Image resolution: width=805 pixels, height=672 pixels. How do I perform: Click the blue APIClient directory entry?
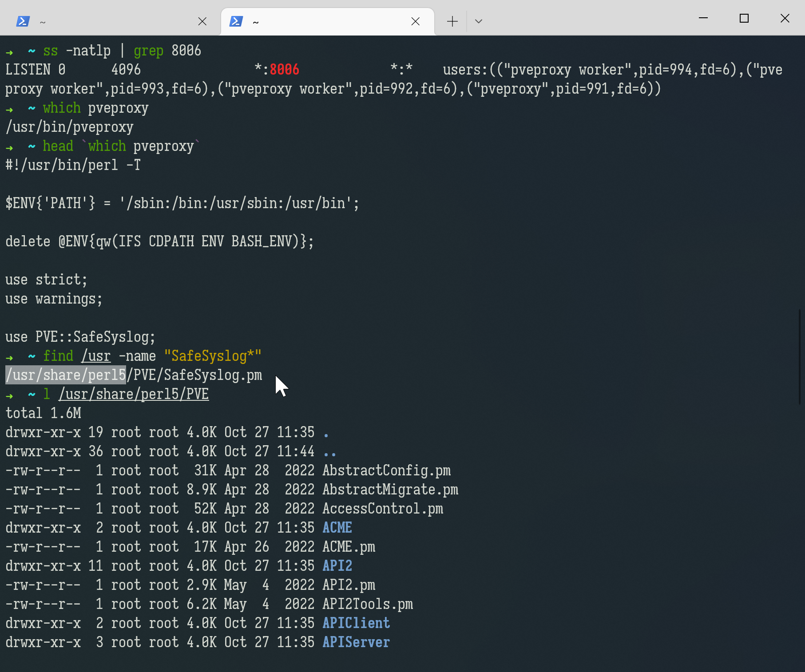tap(356, 623)
